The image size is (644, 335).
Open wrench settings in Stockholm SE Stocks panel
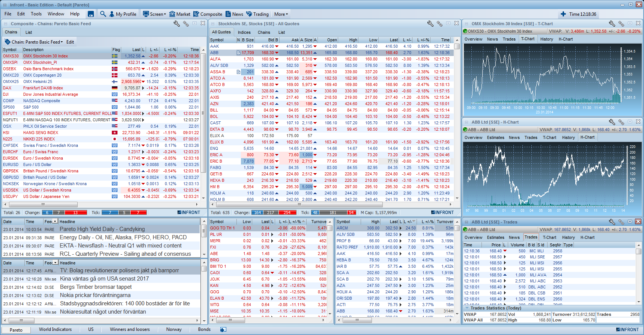tap(430, 23)
